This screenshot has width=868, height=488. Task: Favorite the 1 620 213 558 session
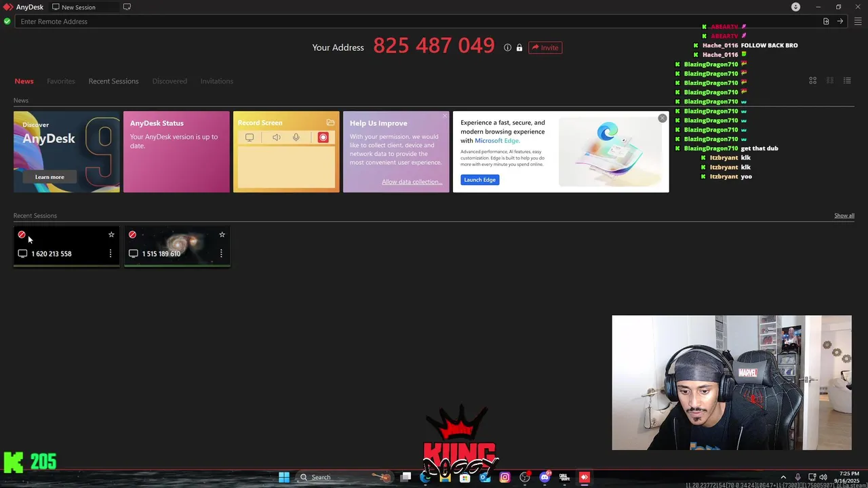(x=111, y=235)
